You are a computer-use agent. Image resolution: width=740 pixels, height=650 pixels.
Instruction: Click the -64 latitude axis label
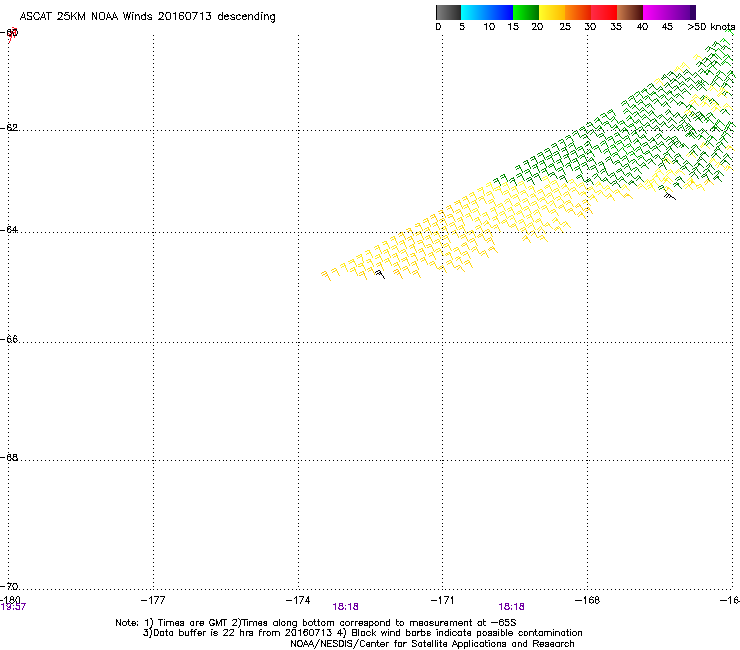coord(9,229)
